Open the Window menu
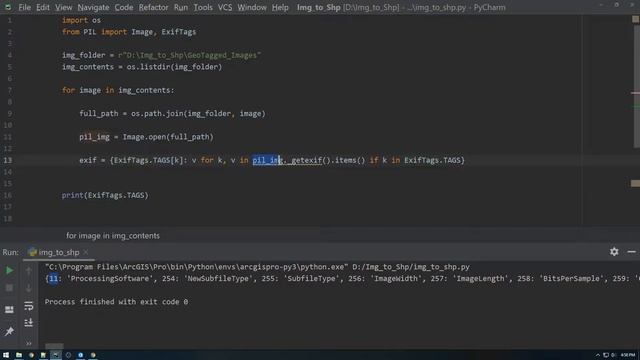 pyautogui.click(x=252, y=7)
